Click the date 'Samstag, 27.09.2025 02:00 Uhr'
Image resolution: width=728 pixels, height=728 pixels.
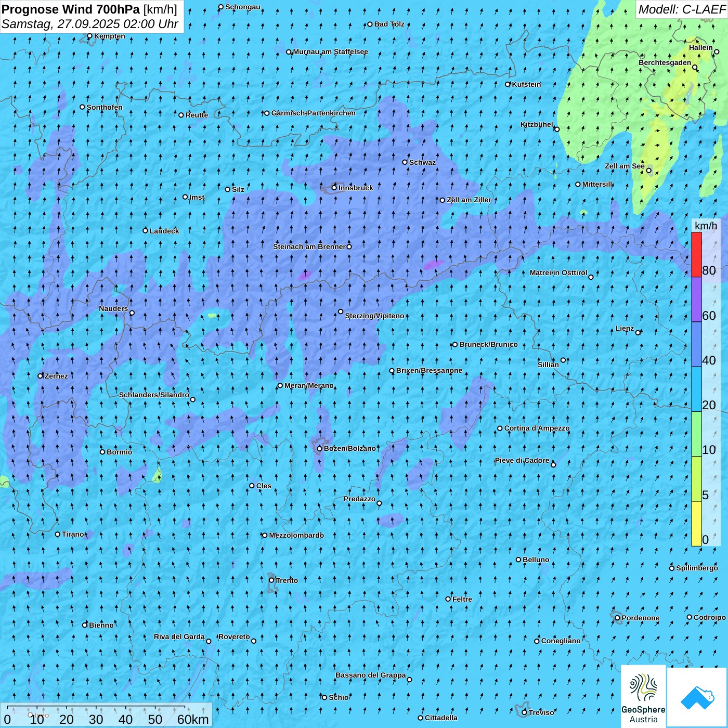click(90, 24)
